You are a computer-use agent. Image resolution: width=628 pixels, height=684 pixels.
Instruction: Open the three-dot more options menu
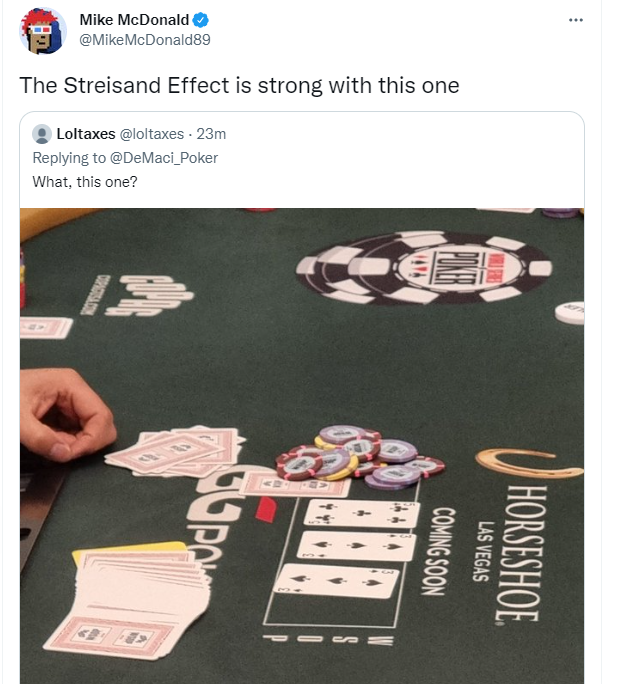(576, 20)
